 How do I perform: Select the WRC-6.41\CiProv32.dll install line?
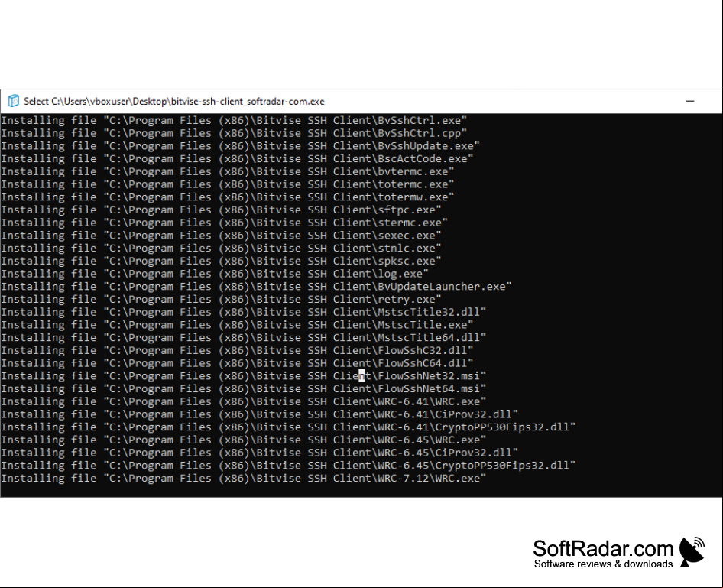pyautogui.click(x=260, y=414)
